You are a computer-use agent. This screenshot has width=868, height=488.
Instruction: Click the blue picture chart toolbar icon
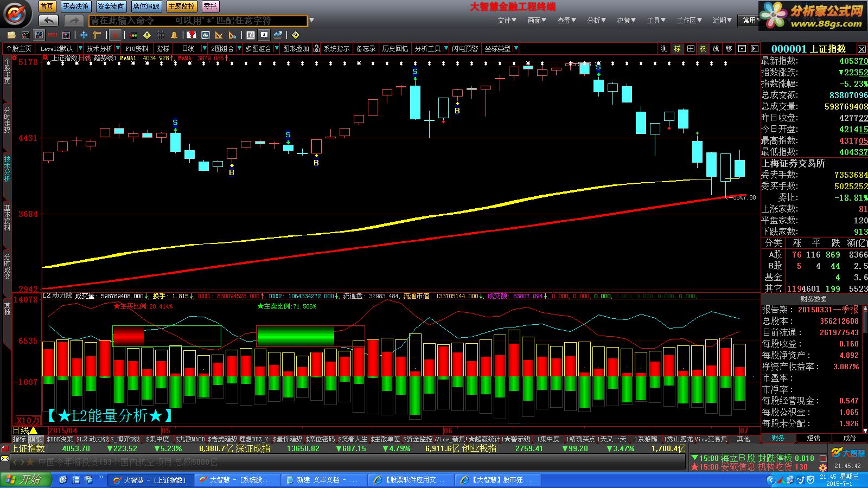click(206, 35)
